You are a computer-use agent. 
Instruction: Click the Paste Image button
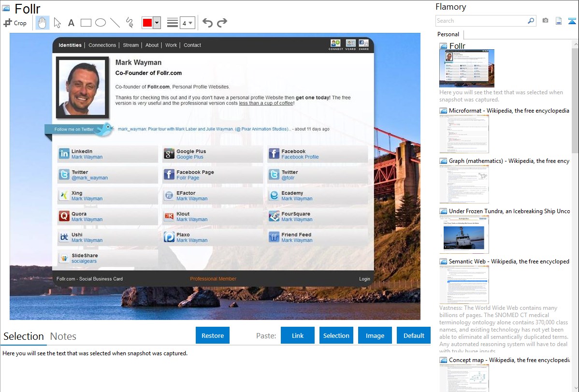coord(375,335)
